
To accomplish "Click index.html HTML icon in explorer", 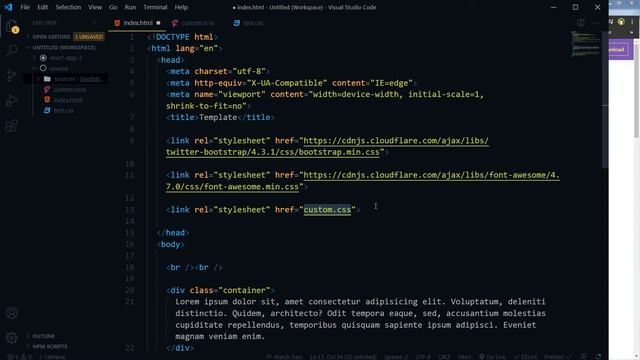I will pos(47,100).
